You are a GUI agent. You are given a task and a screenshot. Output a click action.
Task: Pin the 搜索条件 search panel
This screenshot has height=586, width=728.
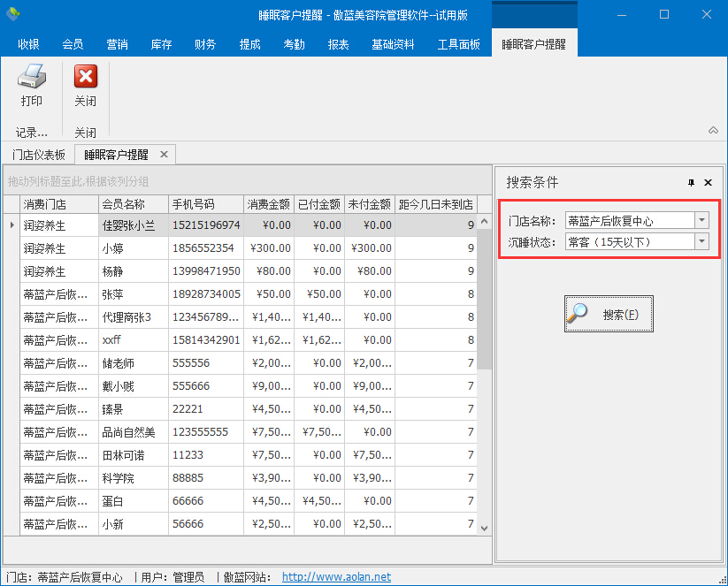(x=692, y=183)
